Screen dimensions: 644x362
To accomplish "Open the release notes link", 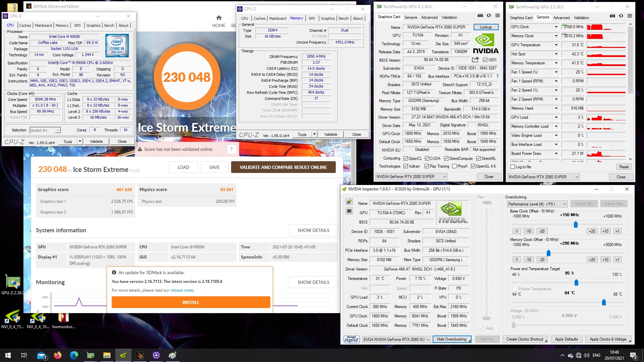I will (x=182, y=290).
